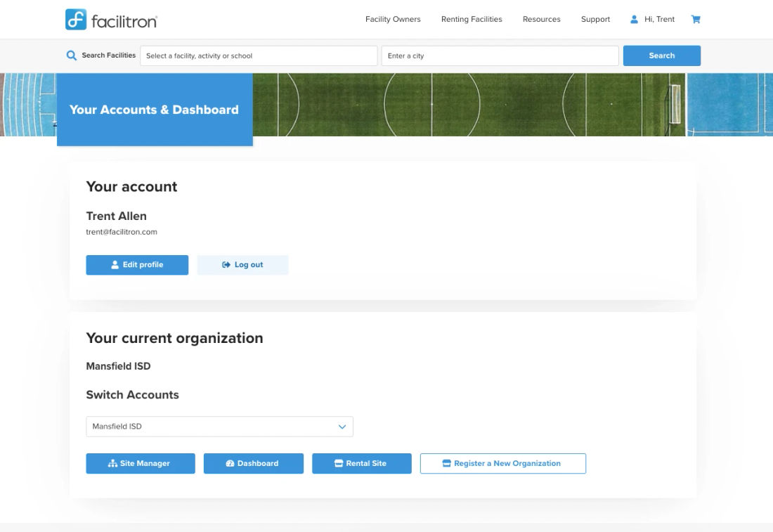Open Site Manager
This screenshot has width=773, height=532.
141,463
